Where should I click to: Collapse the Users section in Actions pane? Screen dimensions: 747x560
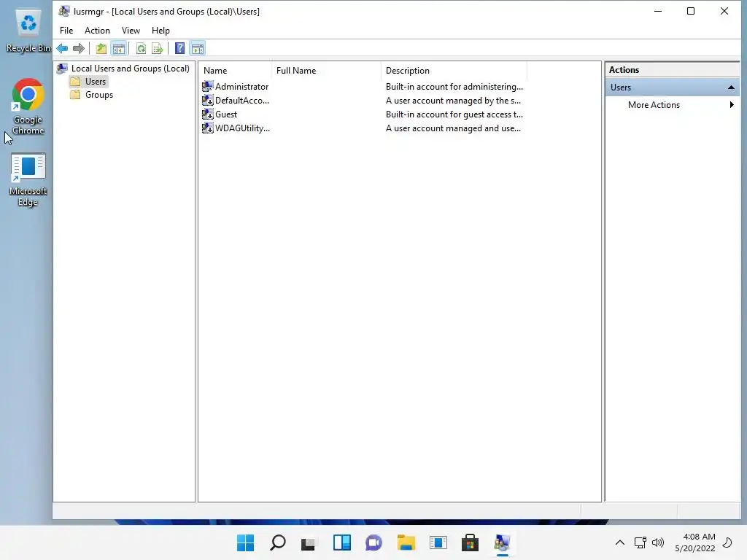(731, 87)
